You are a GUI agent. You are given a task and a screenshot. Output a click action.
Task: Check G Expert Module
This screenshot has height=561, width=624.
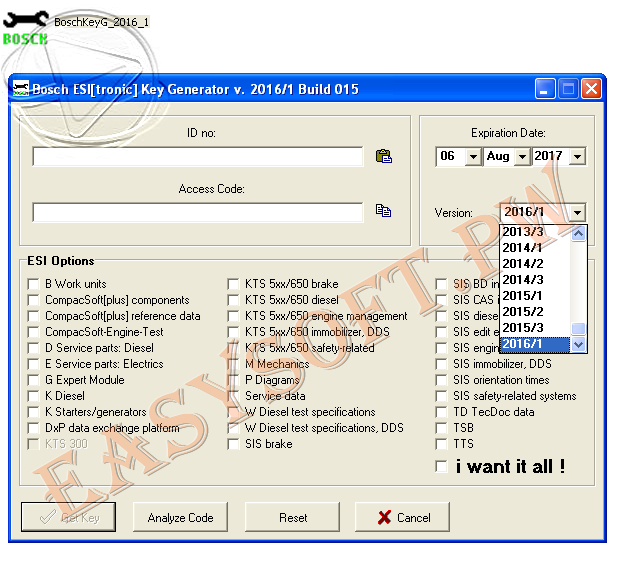pos(33,380)
